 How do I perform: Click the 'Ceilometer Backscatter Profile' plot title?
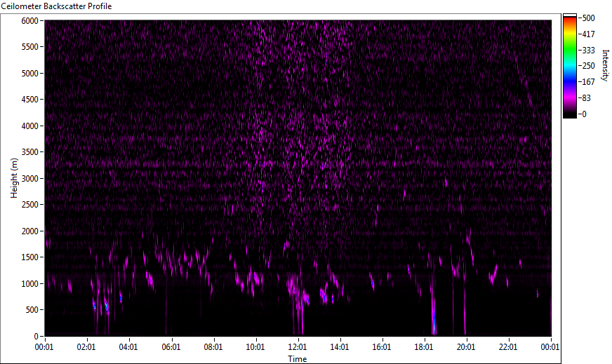coord(57,6)
